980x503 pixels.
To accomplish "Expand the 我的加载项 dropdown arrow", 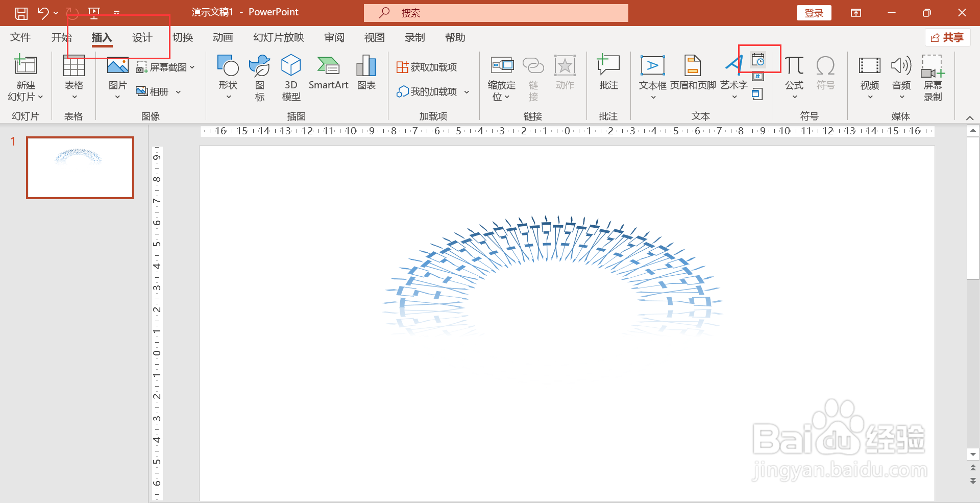I will pyautogui.click(x=467, y=92).
